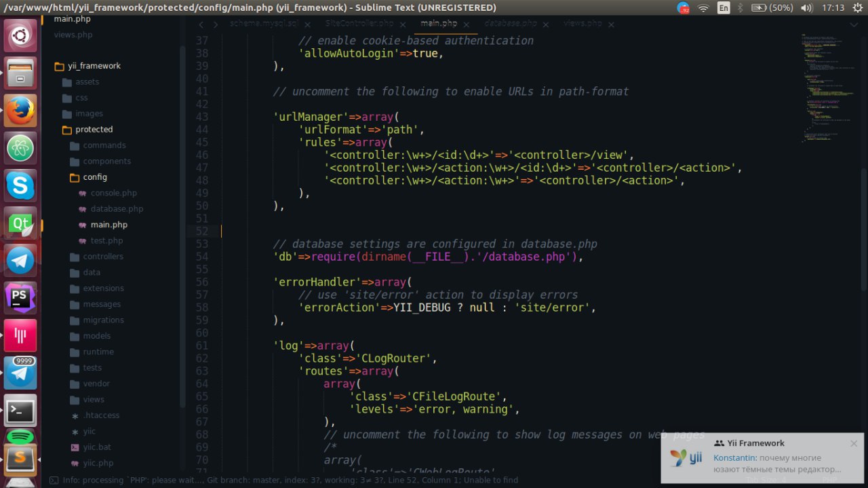The height and width of the screenshot is (488, 868).
Task: Dismiss the Yii Framework notification
Action: pos(854,443)
